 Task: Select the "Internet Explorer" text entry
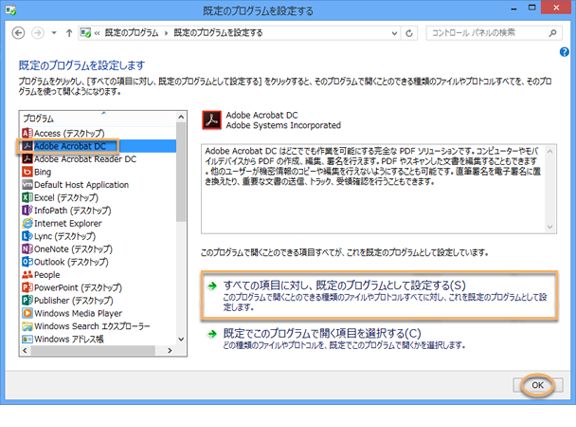[x=68, y=223]
